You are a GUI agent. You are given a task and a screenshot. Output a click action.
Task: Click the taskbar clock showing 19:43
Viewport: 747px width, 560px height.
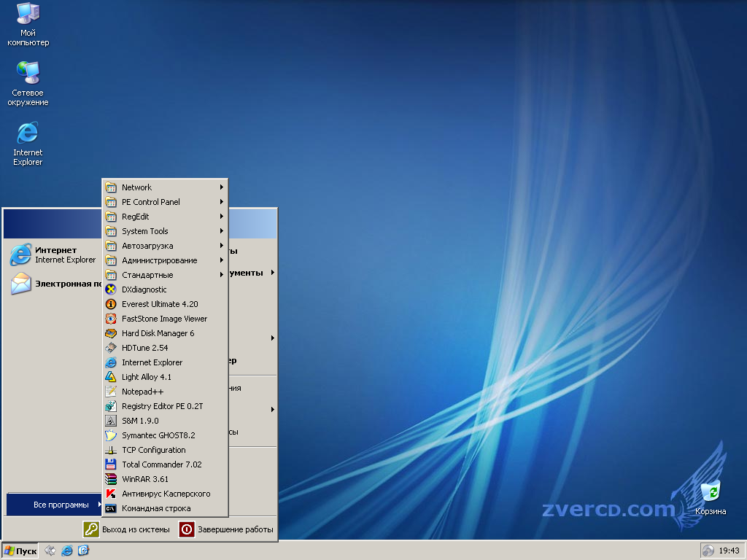point(729,551)
